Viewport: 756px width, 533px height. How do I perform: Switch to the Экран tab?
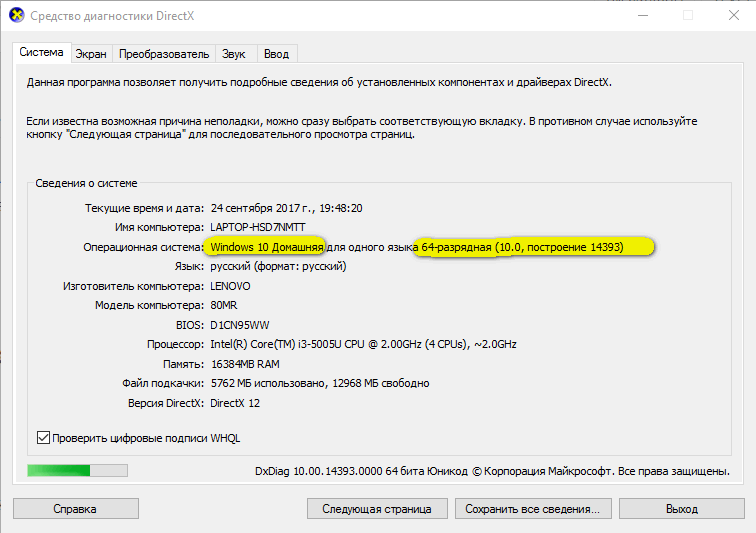click(91, 54)
